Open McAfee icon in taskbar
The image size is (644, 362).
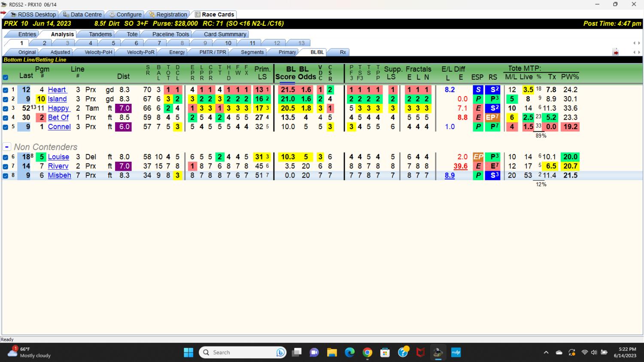(x=420, y=353)
